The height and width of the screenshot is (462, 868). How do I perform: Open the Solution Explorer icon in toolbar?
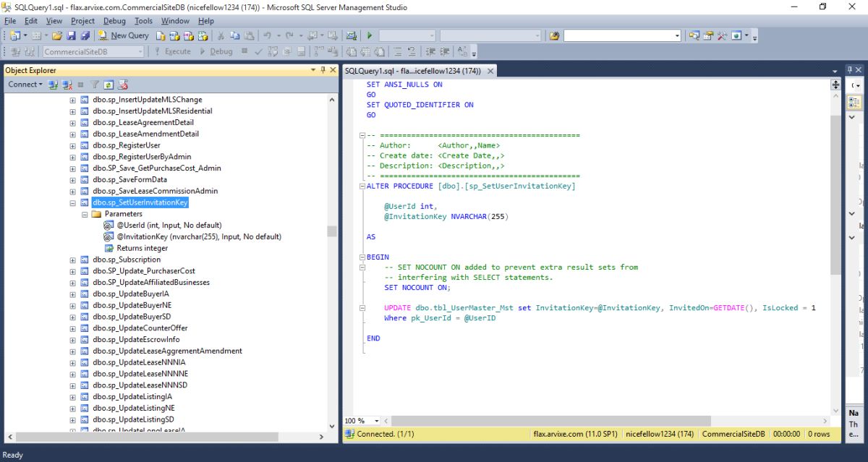click(694, 35)
